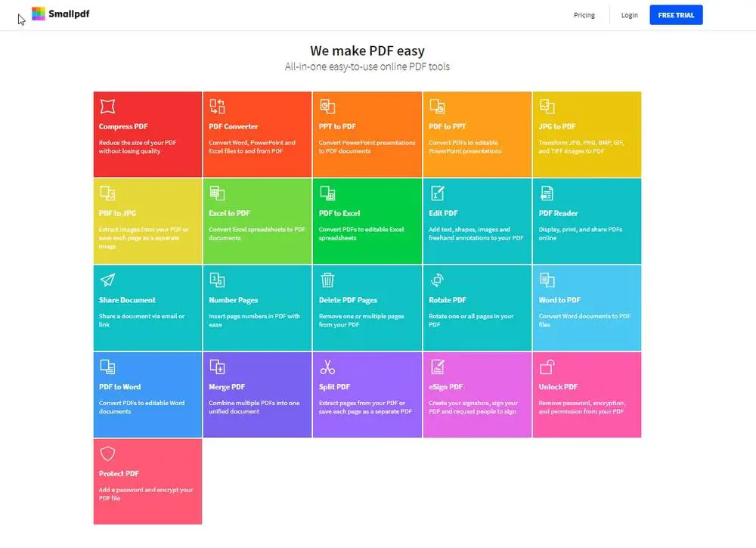Open the Pricing page

(584, 15)
